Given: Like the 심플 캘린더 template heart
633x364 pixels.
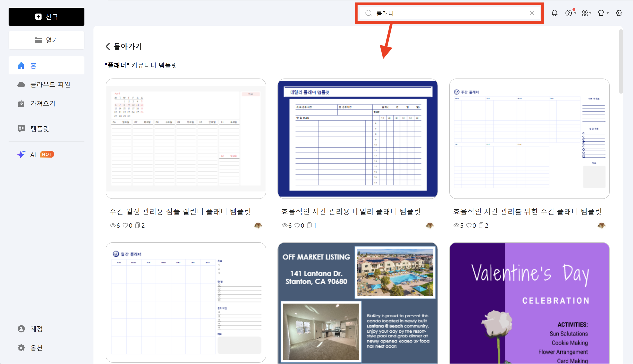Looking at the screenshot, I should coord(125,226).
